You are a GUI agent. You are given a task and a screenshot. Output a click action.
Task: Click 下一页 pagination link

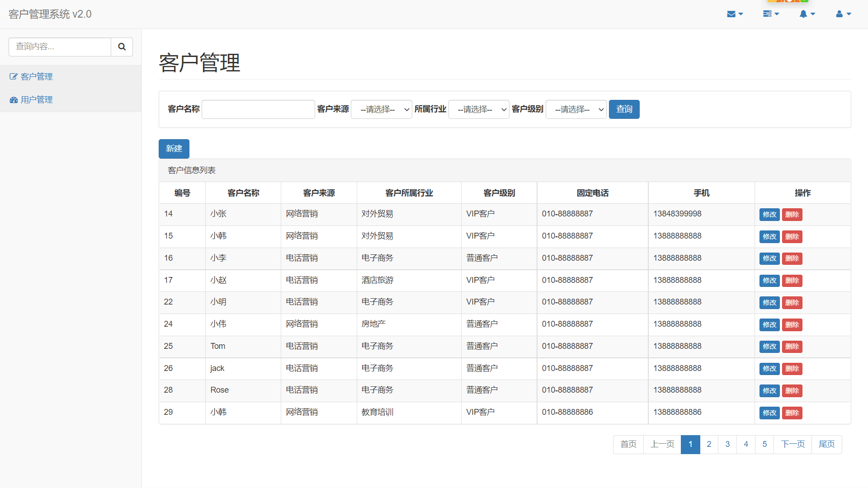point(793,444)
